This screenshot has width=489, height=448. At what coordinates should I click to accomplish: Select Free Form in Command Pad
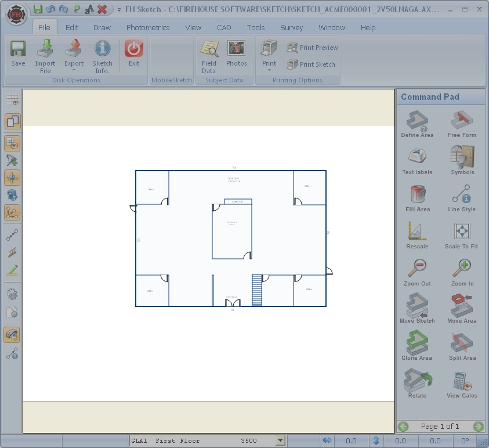click(x=462, y=124)
